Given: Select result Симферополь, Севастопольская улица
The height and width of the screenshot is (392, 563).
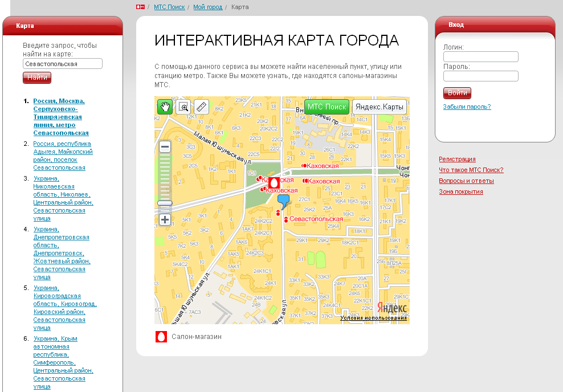Looking at the screenshot, I should click(x=63, y=362).
